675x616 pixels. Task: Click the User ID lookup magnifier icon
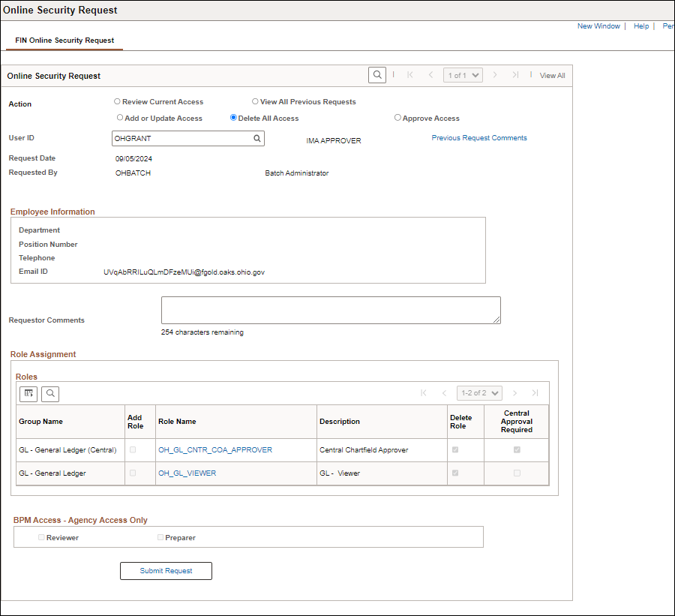tap(256, 139)
